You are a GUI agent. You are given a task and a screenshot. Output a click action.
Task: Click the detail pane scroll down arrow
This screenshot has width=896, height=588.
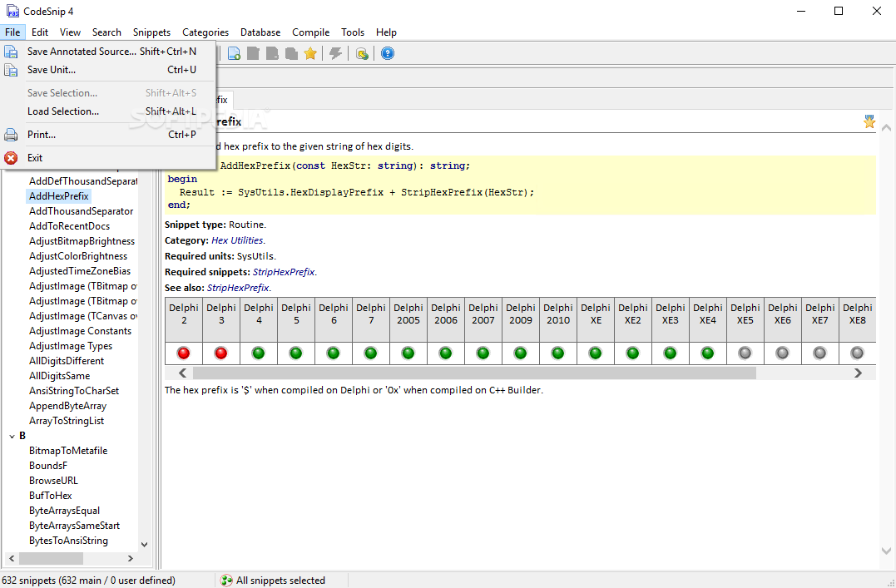[886, 551]
